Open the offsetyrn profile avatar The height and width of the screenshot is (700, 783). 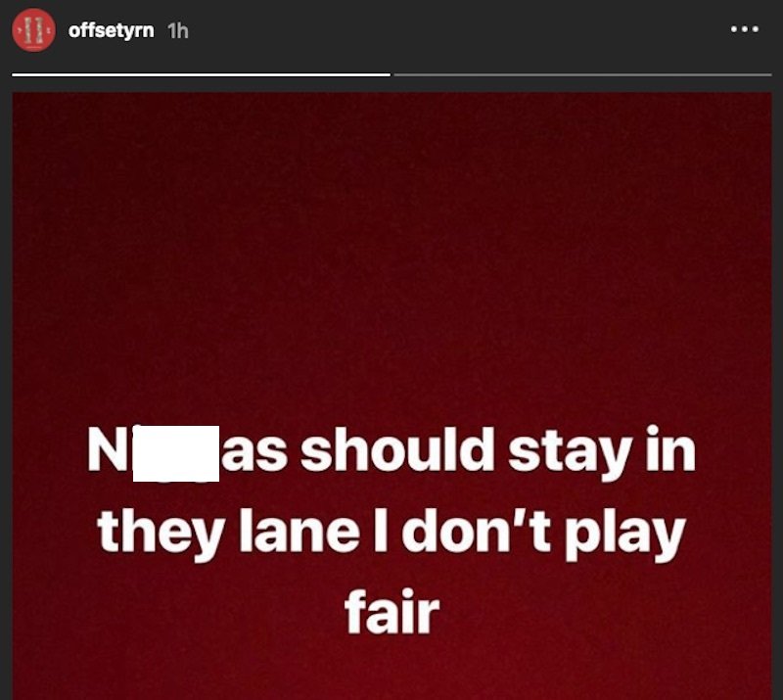click(33, 30)
